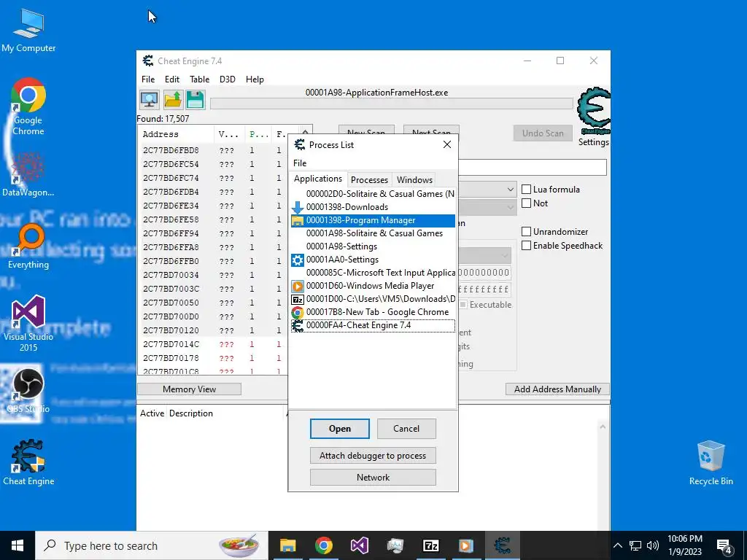Click Chrome icon in taskbar
747x560 pixels.
(323, 545)
